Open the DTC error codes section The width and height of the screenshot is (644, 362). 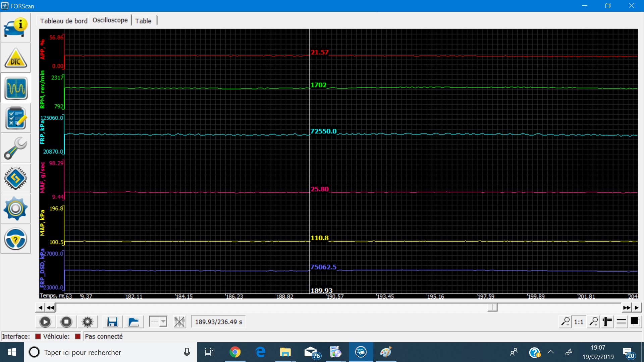[15, 58]
